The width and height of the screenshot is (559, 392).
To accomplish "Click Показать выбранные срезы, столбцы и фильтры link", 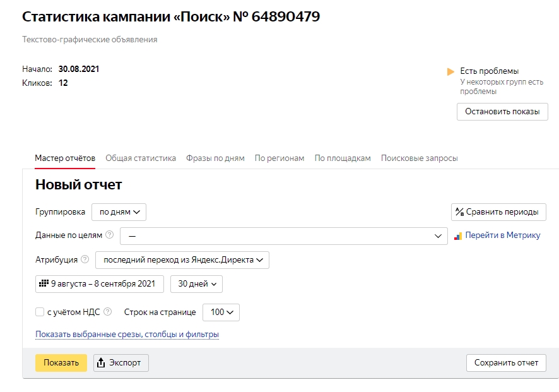I will 127,335.
